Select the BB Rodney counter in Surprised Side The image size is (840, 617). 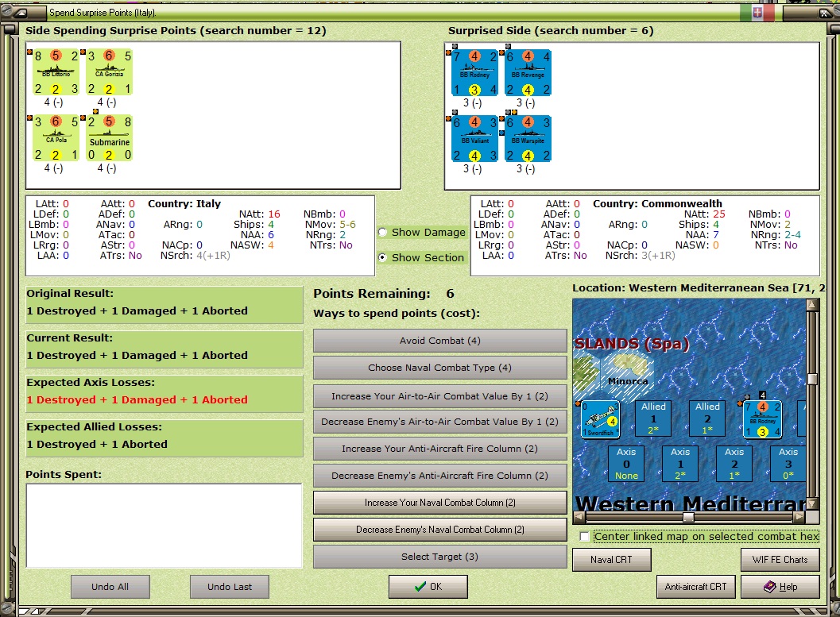pyautogui.click(x=474, y=73)
